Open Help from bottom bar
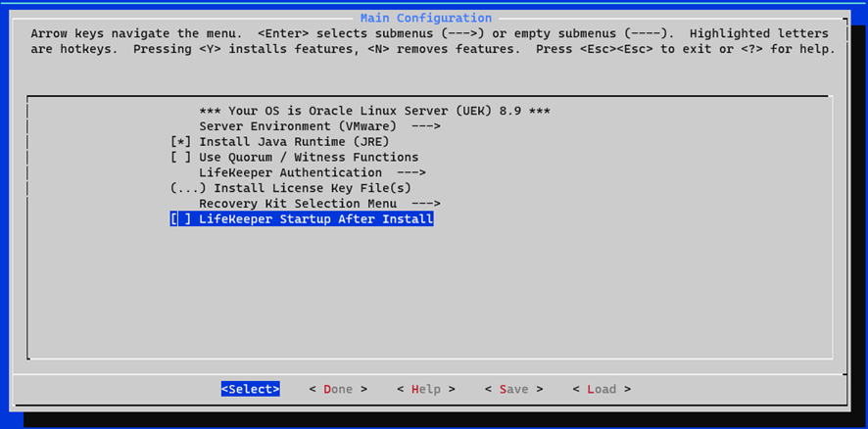 pyautogui.click(x=426, y=389)
